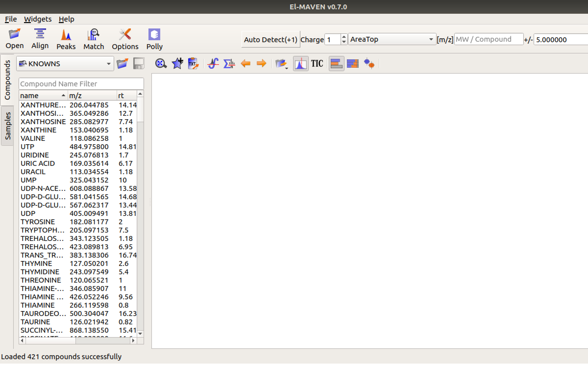Copy data to clipboard as TXT
The width and height of the screenshot is (588, 368).
(x=193, y=64)
